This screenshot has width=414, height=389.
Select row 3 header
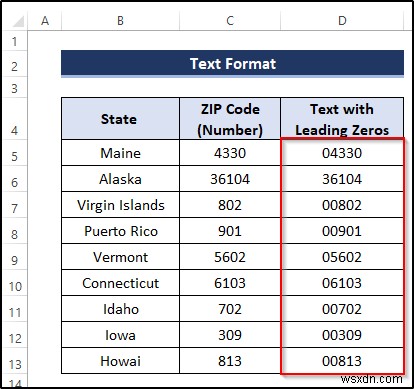point(14,88)
